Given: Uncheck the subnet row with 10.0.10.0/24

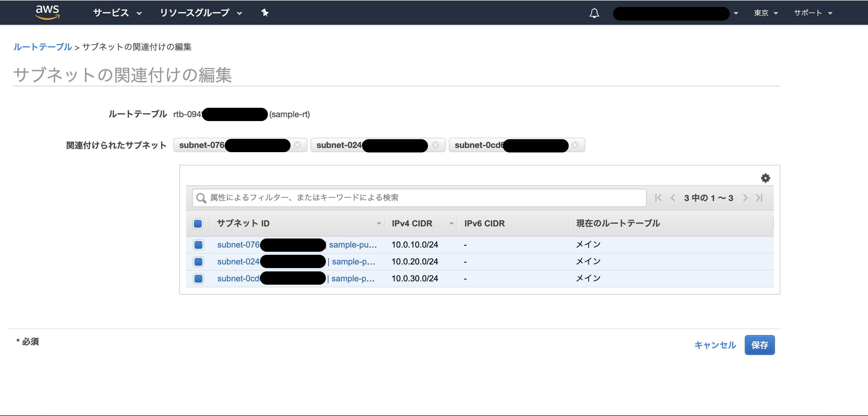Looking at the screenshot, I should (198, 245).
